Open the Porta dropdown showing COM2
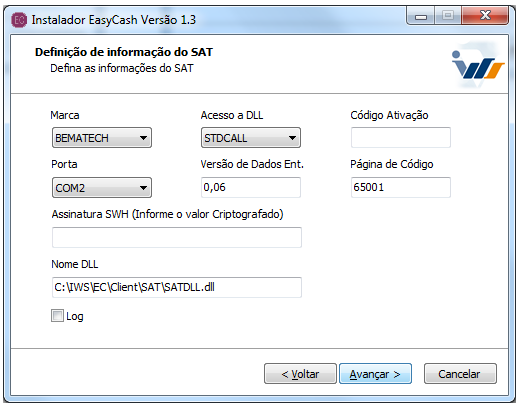The height and width of the screenshot is (411, 523). point(102,187)
